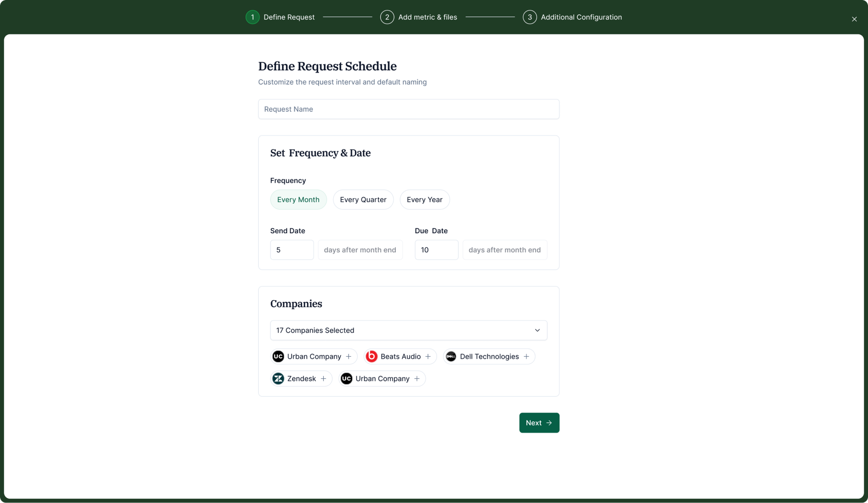Viewport: 868px width, 503px height.
Task: Click the plus icon on Beats Audio chip
Action: click(428, 356)
